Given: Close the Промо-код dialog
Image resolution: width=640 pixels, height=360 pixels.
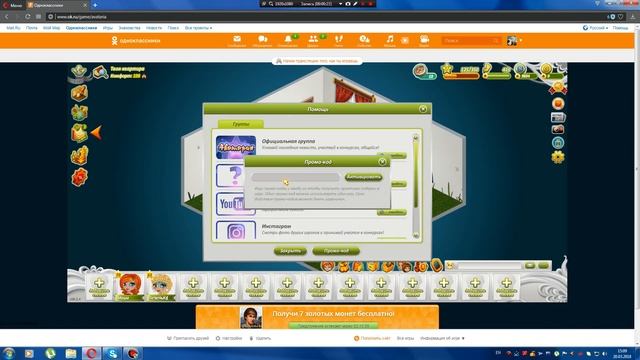Looking at the screenshot, I should [x=382, y=162].
